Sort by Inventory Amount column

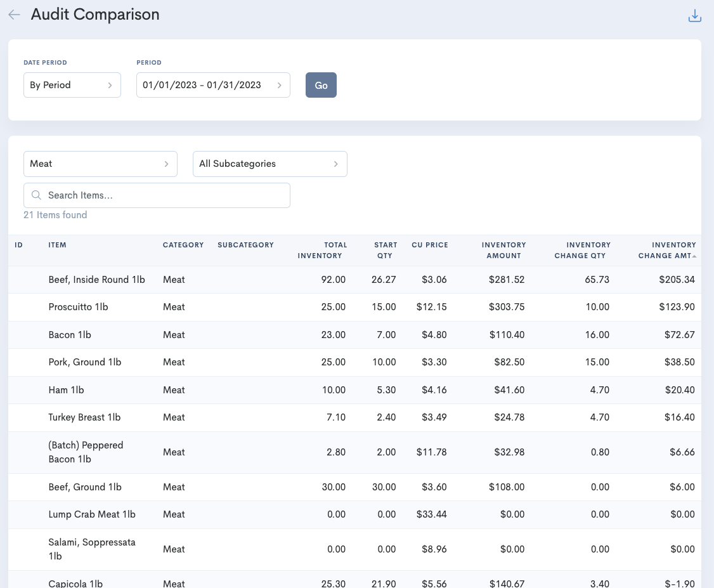pyautogui.click(x=504, y=250)
